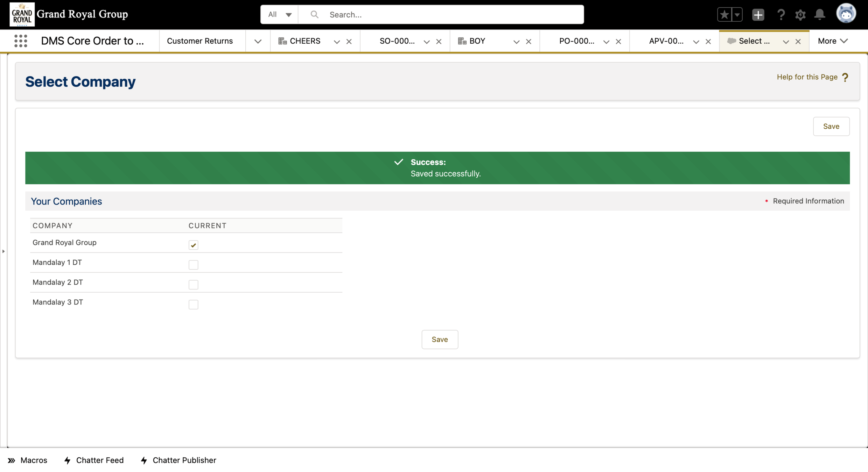Open the Help for this Page link
The width and height of the screenshot is (868, 472).
(x=807, y=77)
